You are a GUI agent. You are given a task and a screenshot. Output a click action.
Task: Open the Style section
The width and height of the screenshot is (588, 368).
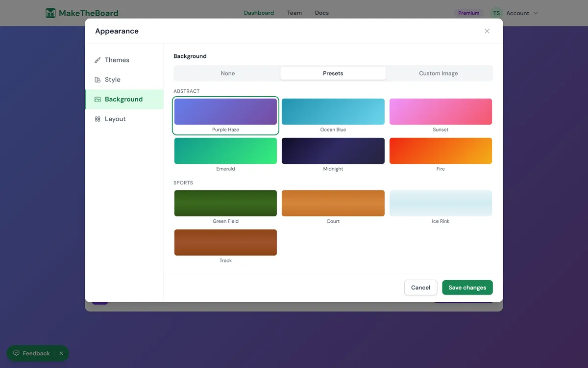pyautogui.click(x=124, y=79)
